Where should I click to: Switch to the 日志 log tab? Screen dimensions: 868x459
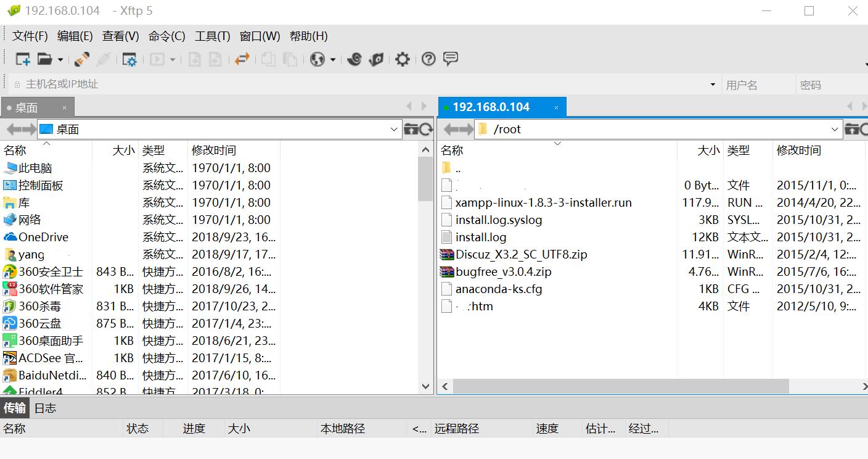[x=45, y=408]
